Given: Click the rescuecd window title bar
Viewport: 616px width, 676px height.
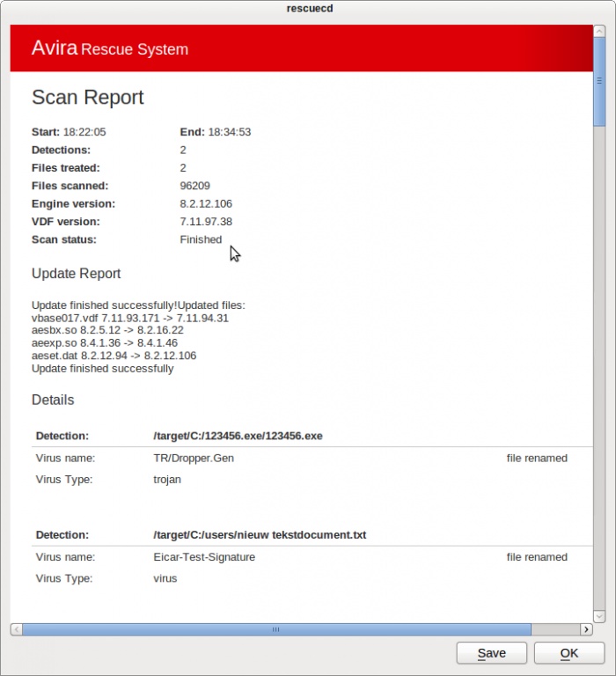Looking at the screenshot, I should coord(308,8).
